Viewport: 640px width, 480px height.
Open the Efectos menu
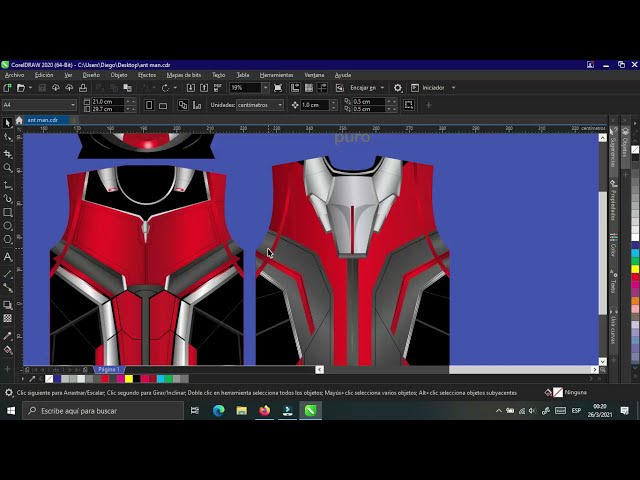[147, 75]
